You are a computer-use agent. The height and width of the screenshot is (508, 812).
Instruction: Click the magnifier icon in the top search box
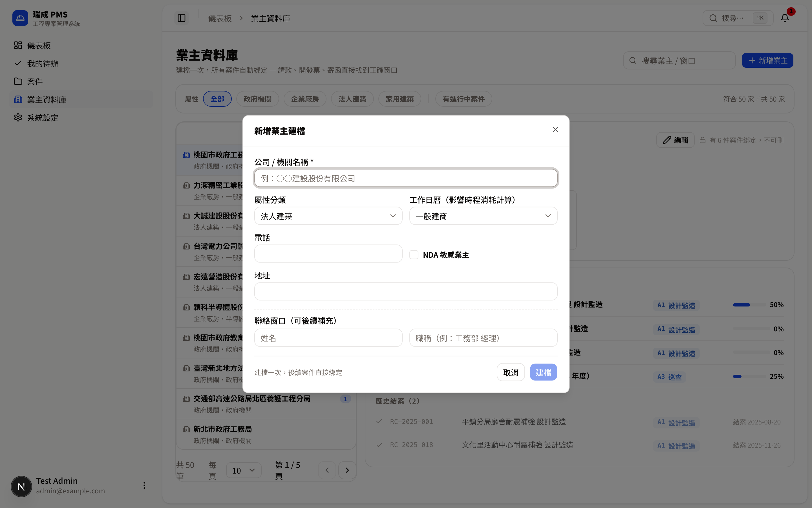tap(713, 18)
